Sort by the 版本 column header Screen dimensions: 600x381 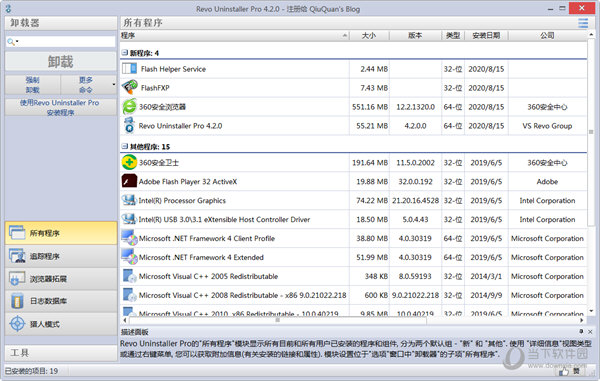pyautogui.click(x=415, y=36)
